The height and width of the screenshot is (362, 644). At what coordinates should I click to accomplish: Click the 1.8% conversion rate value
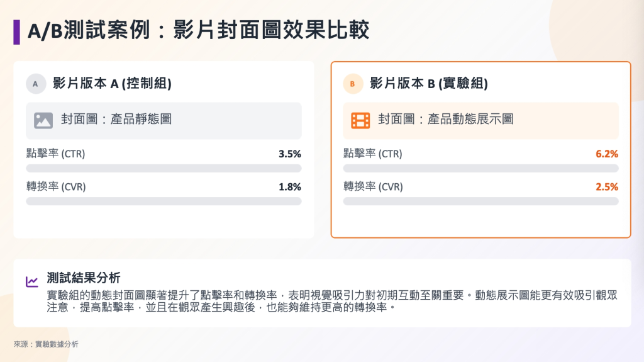(x=290, y=187)
